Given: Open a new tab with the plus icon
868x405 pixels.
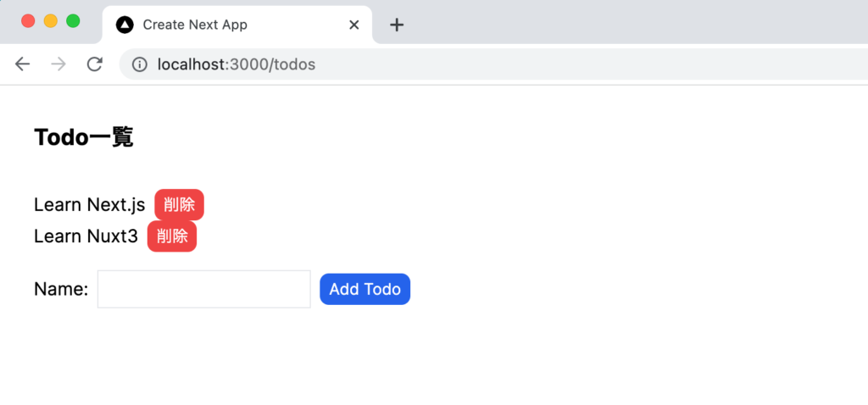Looking at the screenshot, I should coord(397,25).
